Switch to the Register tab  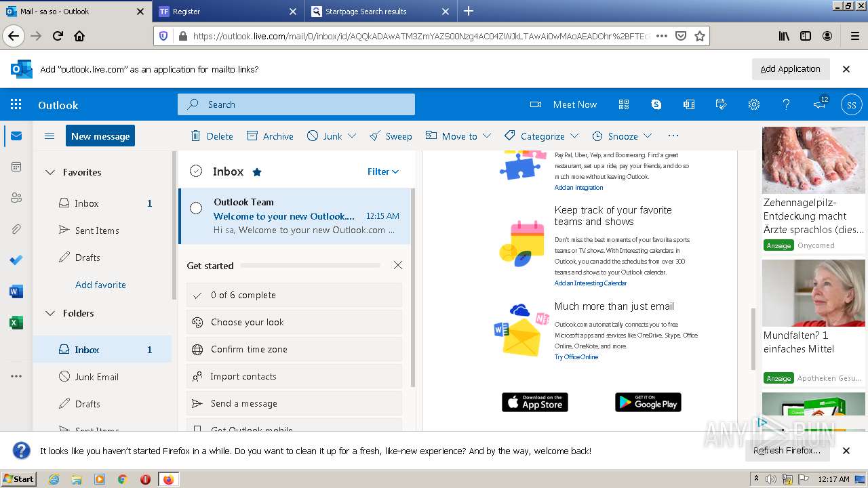[227, 12]
